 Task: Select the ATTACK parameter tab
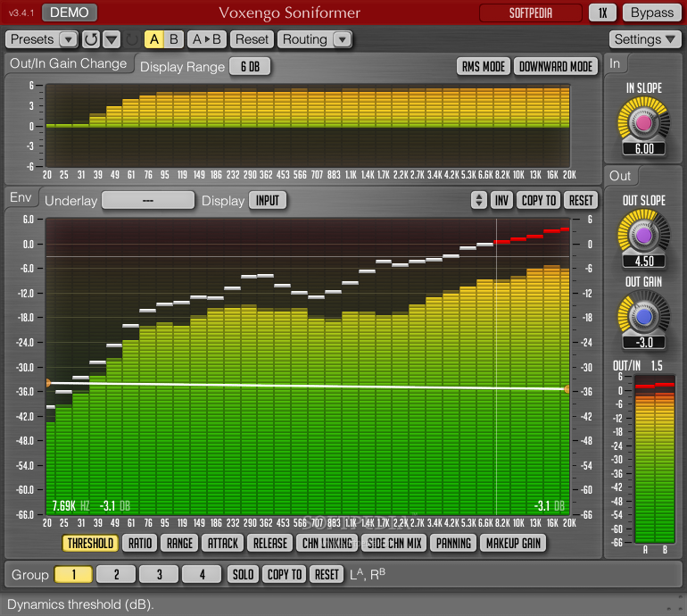point(222,544)
